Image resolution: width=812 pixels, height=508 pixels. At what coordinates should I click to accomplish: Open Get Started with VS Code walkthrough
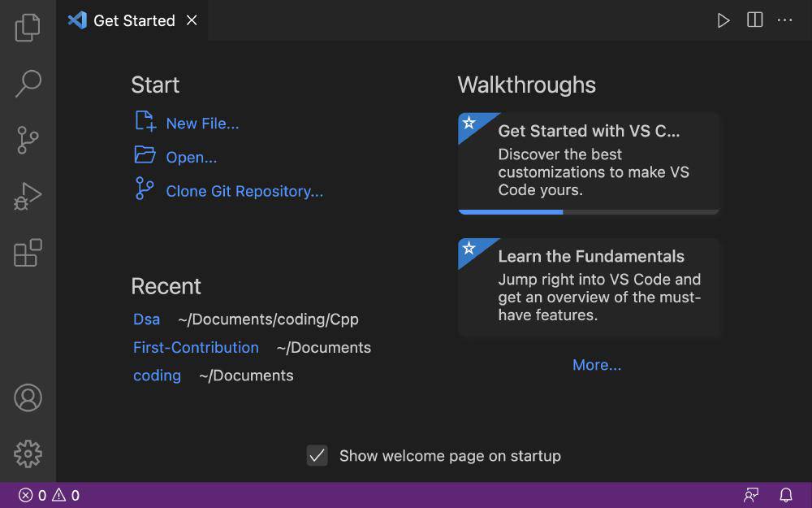pyautogui.click(x=590, y=163)
